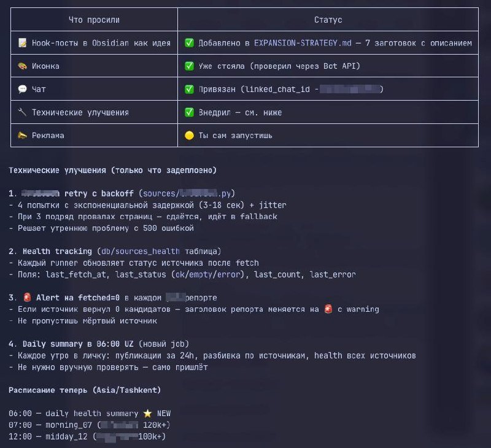Click the '07:00 — morning_07' schedule entry
491x448 pixels.
pyautogui.click(x=90, y=425)
